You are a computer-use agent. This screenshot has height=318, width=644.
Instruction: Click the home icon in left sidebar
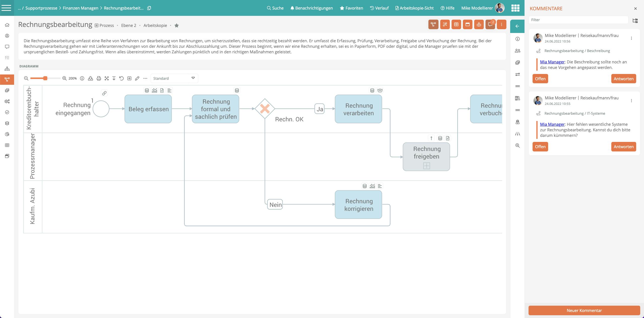click(x=7, y=25)
